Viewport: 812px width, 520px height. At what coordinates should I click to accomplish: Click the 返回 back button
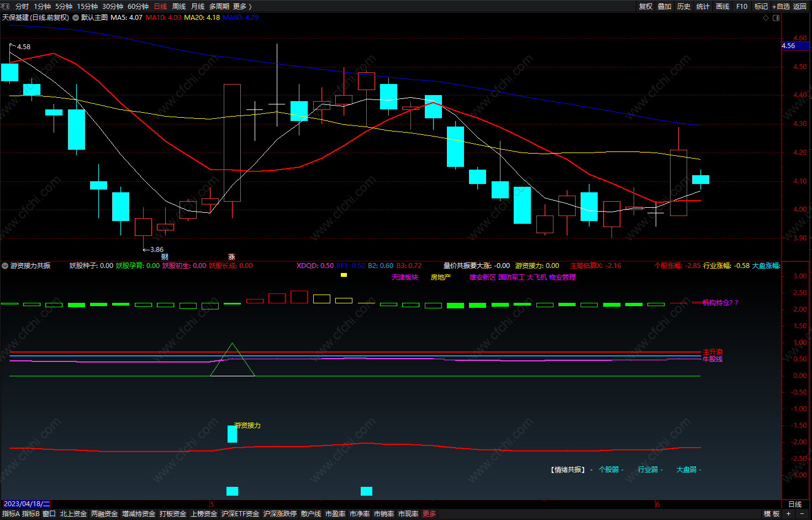[x=800, y=6]
